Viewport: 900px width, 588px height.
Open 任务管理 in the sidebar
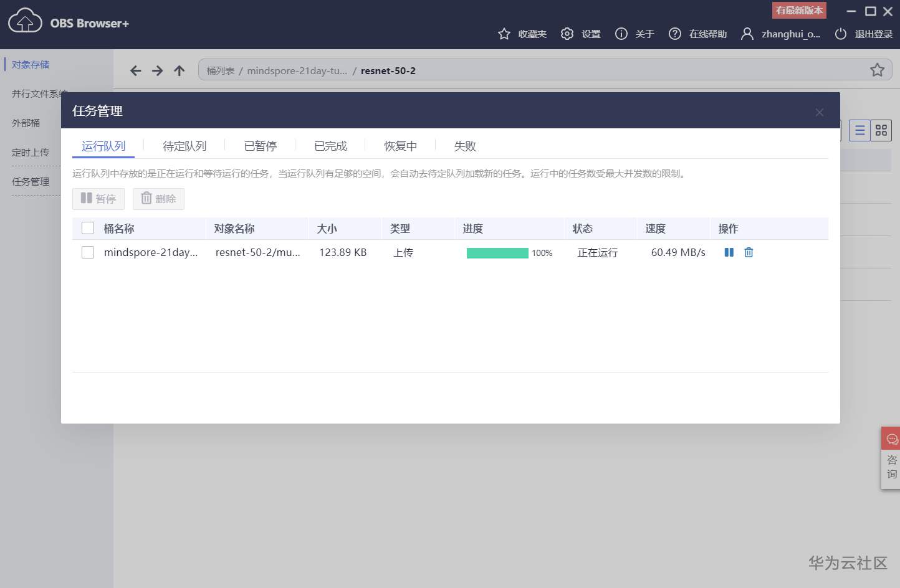31,181
